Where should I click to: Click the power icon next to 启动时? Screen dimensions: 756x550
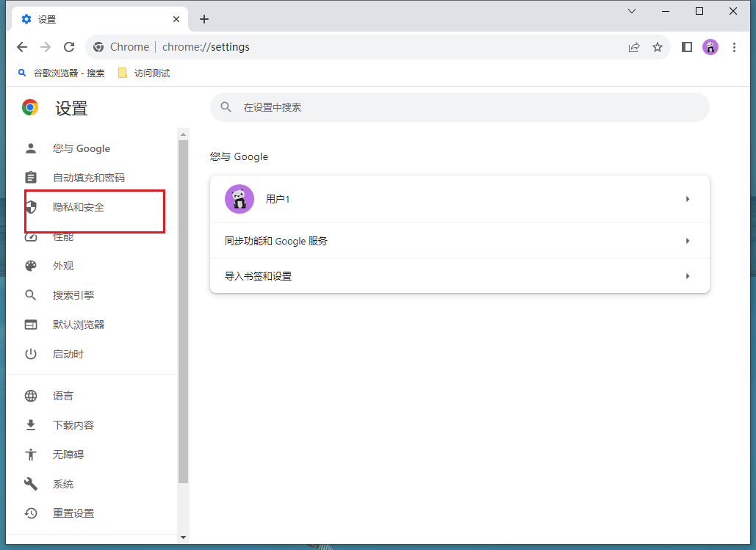coord(31,354)
